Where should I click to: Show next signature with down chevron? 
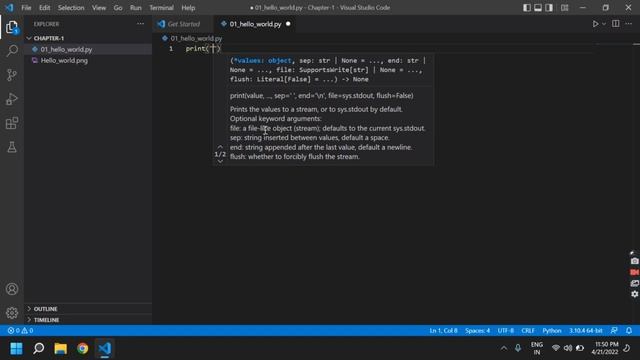[220, 162]
